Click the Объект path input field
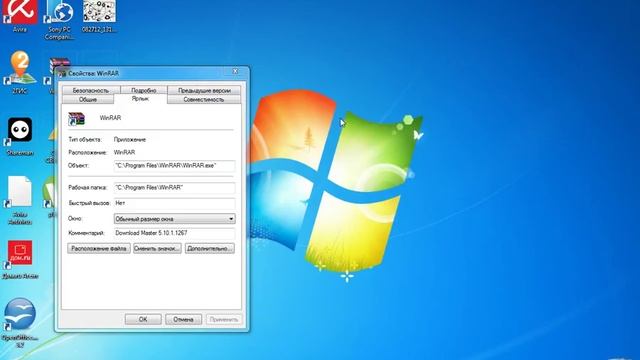The width and height of the screenshot is (640, 360). click(x=174, y=166)
